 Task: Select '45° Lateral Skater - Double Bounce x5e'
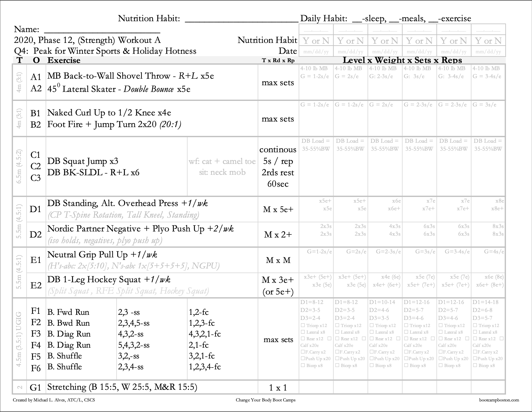coord(119,88)
